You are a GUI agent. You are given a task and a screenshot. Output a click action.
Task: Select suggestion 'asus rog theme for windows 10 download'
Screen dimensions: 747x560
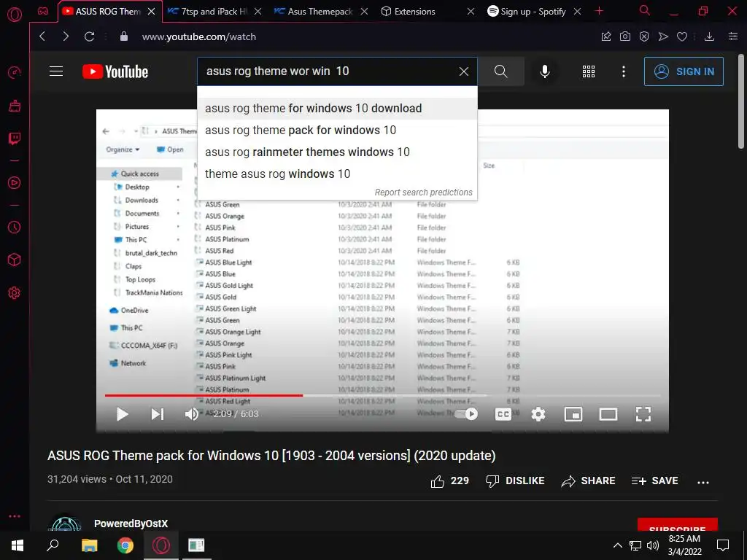point(337,108)
